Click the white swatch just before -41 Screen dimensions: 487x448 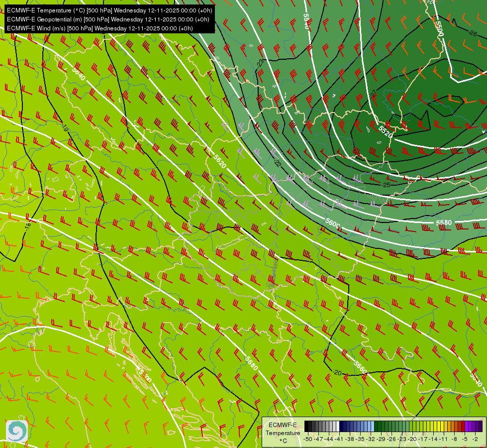pyautogui.click(x=338, y=426)
